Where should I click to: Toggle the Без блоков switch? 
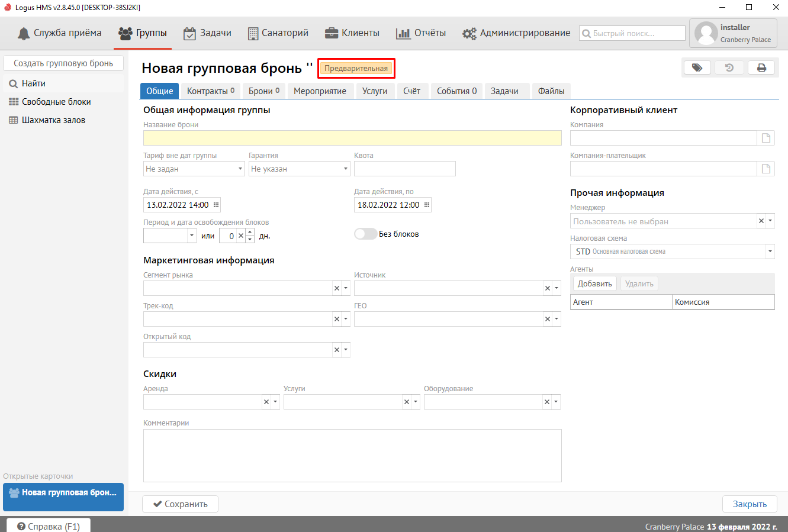pyautogui.click(x=365, y=234)
